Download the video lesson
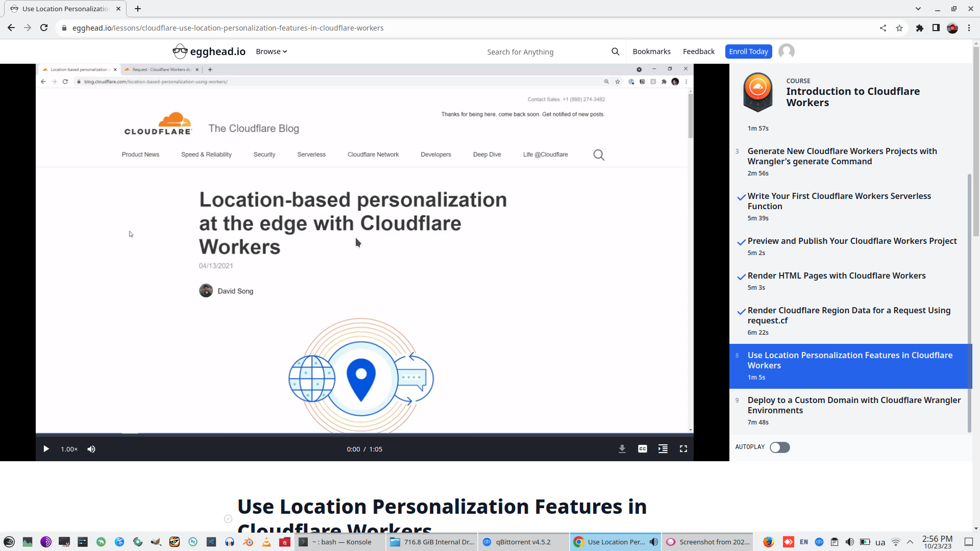The height and width of the screenshot is (551, 980). (622, 449)
